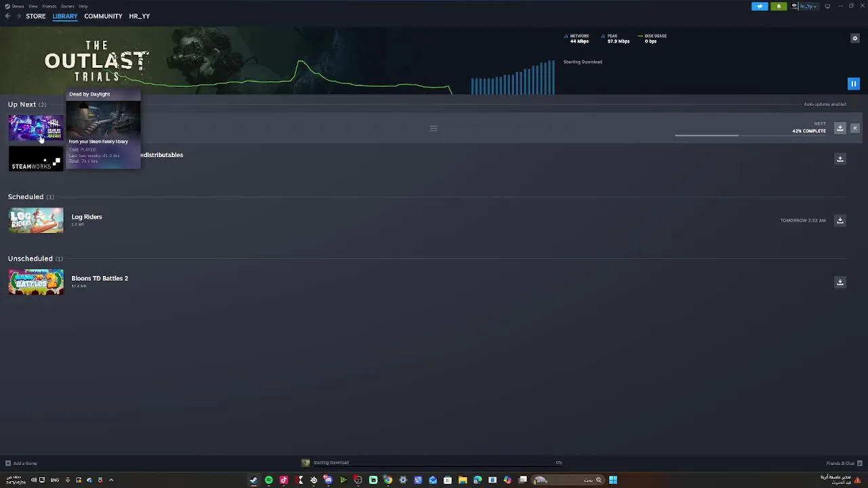Open the Windows Start button
This screenshot has height=488, width=868.
point(613,480)
